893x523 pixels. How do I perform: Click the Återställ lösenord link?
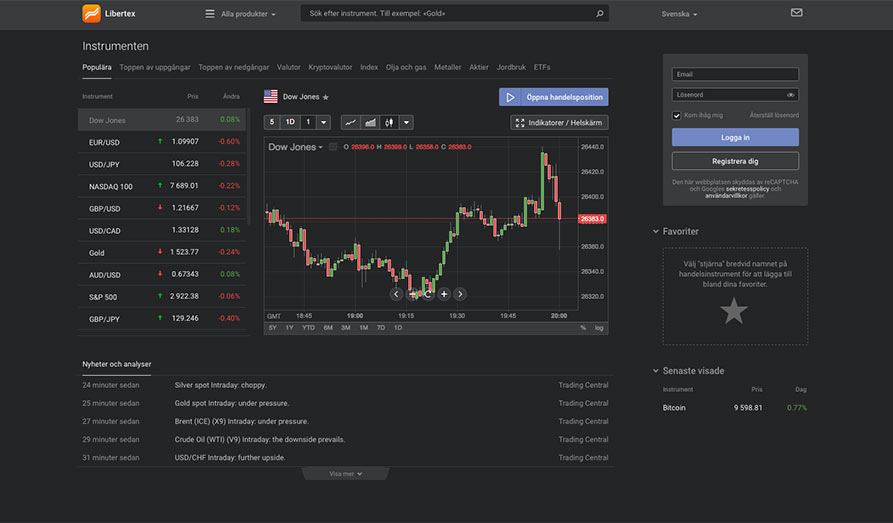[x=774, y=115]
